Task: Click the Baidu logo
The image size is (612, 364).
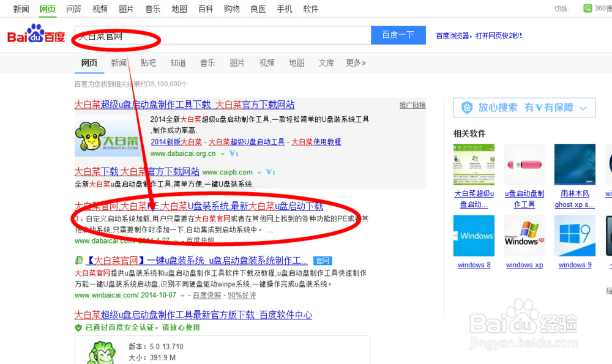Action: click(x=36, y=34)
